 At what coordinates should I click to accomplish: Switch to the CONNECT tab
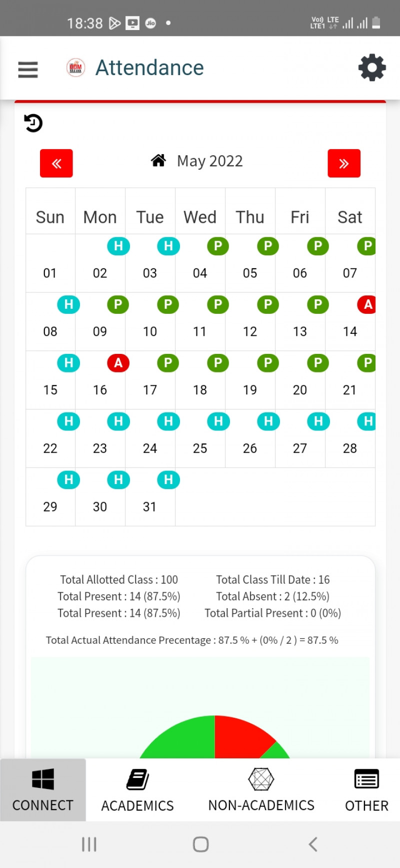click(x=43, y=790)
